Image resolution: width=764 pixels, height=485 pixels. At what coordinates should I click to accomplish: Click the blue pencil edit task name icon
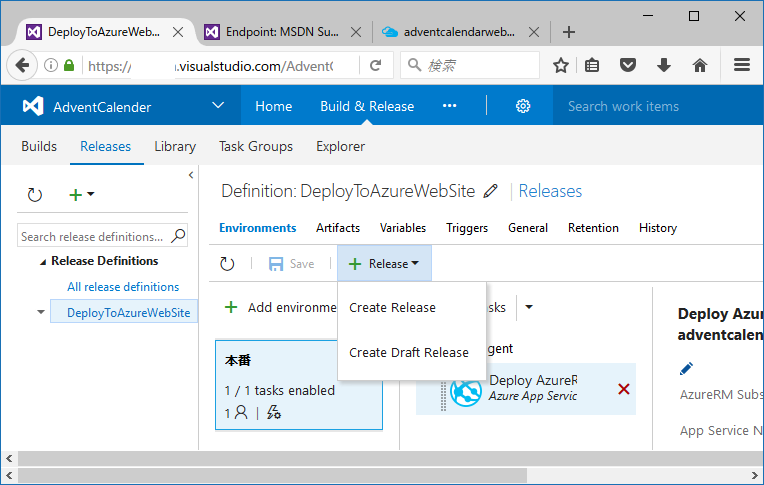coord(687,369)
